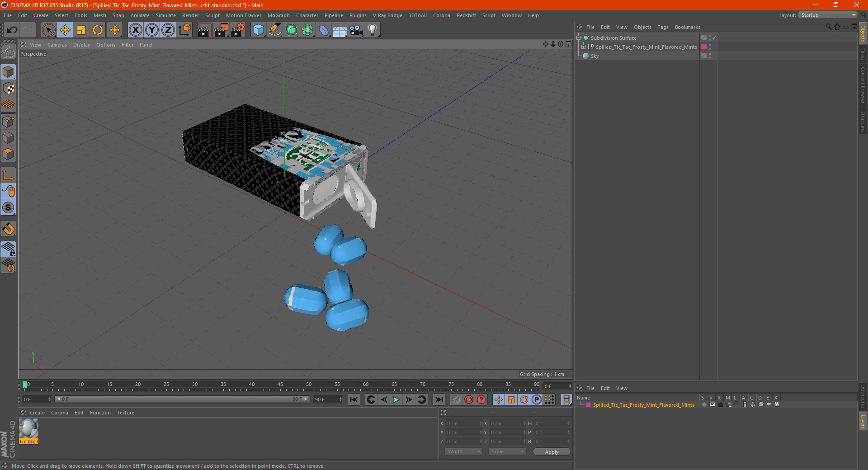
Task: Toggle layer view eye icon for Spilled_Tic_Tac layer
Action: (712, 405)
